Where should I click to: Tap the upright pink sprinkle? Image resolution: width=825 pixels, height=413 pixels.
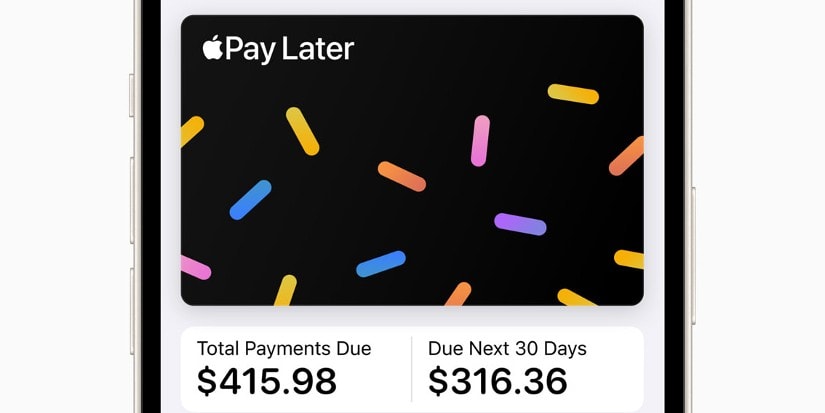click(x=480, y=140)
